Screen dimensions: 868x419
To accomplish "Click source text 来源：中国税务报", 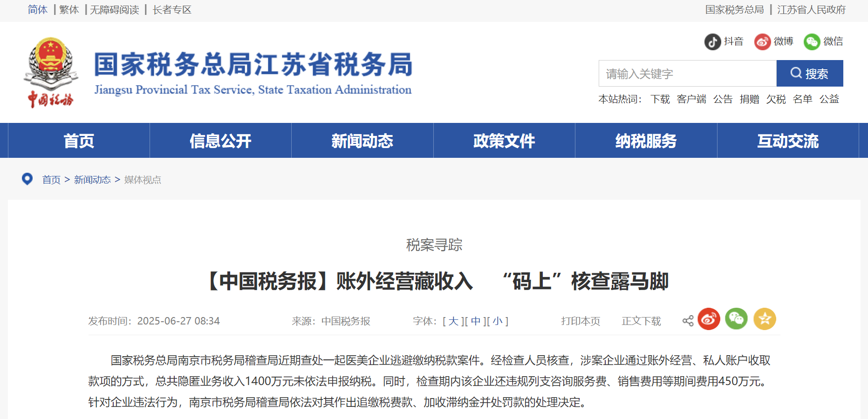I will pos(331,321).
